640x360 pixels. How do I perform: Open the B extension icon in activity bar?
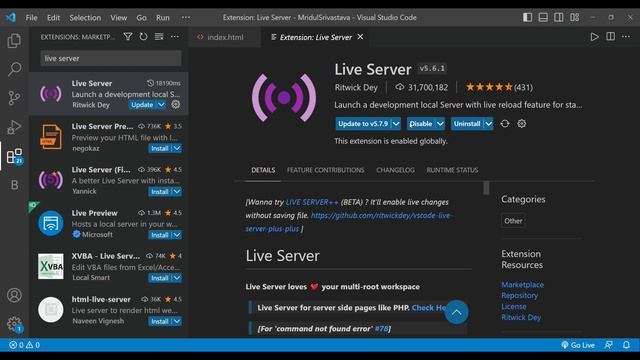coord(14,185)
